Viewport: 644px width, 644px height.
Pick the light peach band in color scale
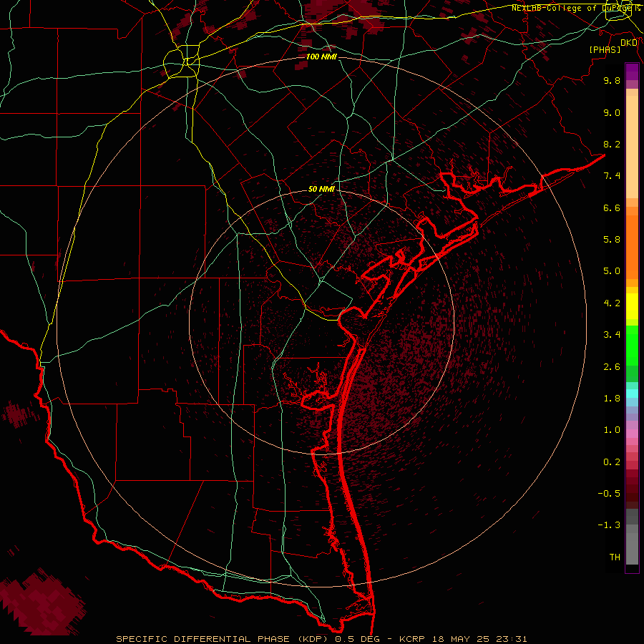click(x=632, y=147)
